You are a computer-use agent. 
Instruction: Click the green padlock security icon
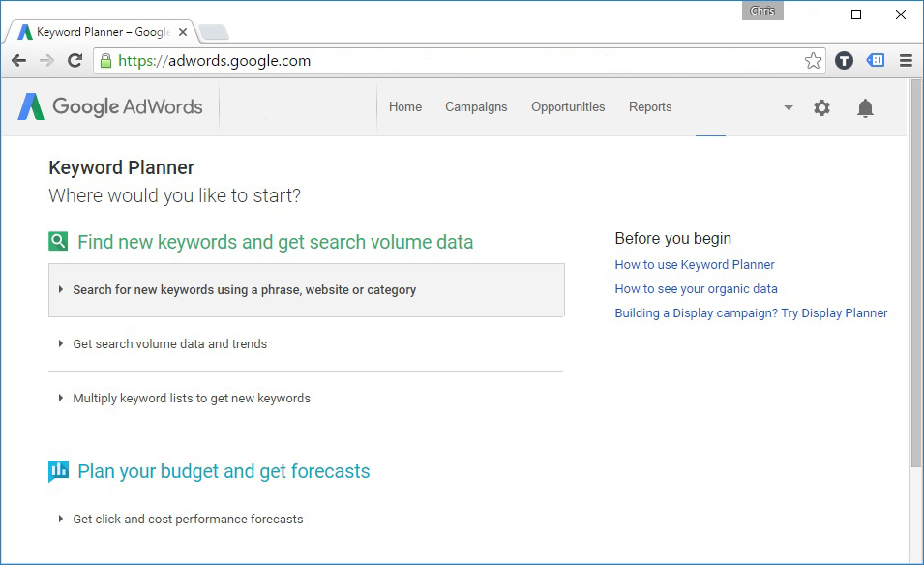(105, 60)
